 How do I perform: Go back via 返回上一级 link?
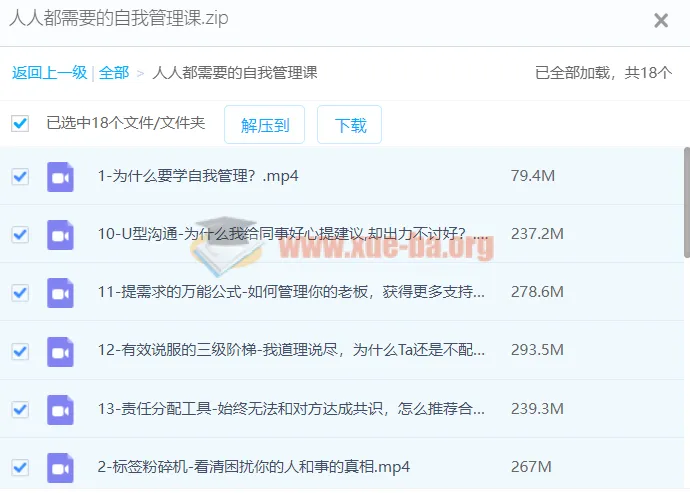coord(49,73)
